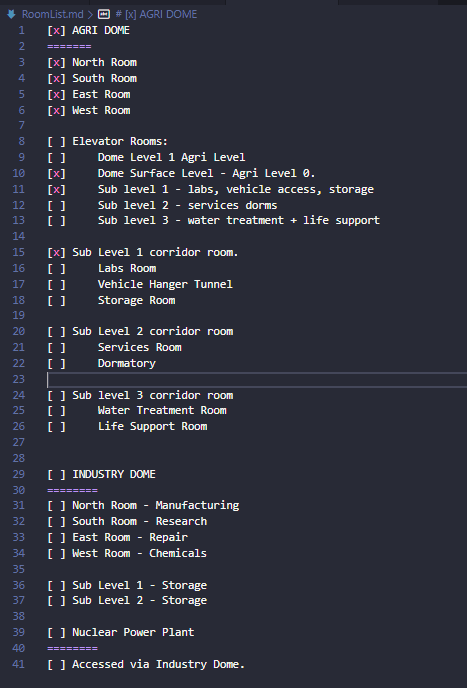Click the empty checkbox before Elevator Rooms
The image size is (467, 688).
pos(56,141)
